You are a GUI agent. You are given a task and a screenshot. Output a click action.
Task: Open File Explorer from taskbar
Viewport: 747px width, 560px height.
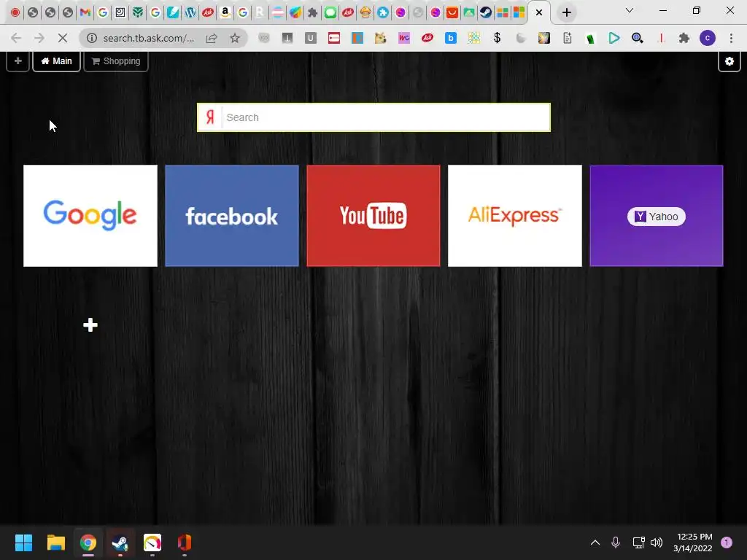point(55,542)
